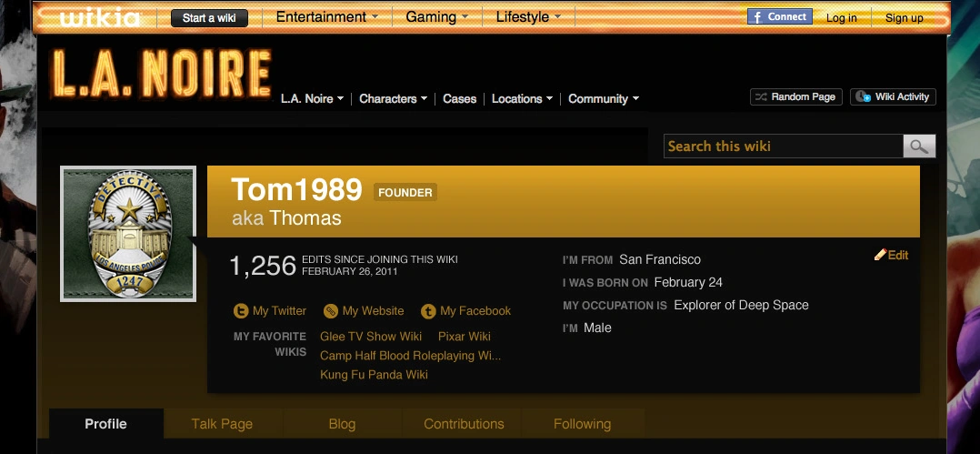Click Start a wiki button

point(209,18)
